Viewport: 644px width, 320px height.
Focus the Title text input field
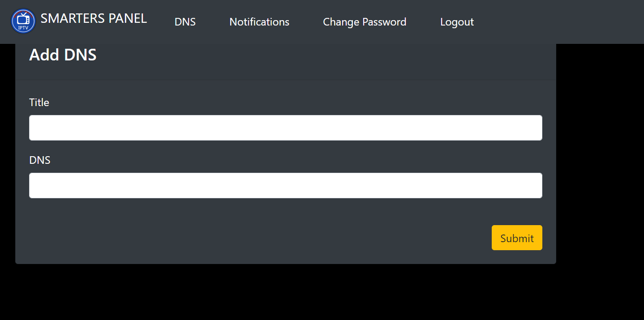[285, 128]
